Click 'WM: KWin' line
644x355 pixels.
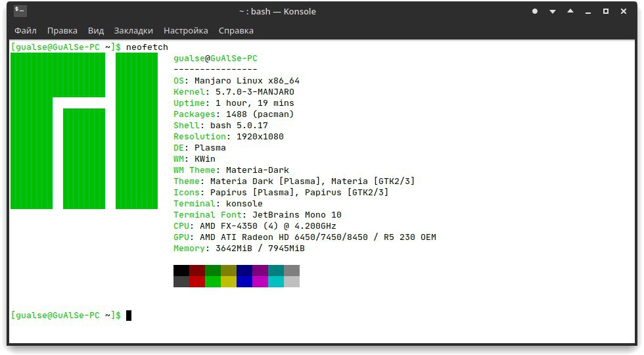pyautogui.click(x=195, y=158)
